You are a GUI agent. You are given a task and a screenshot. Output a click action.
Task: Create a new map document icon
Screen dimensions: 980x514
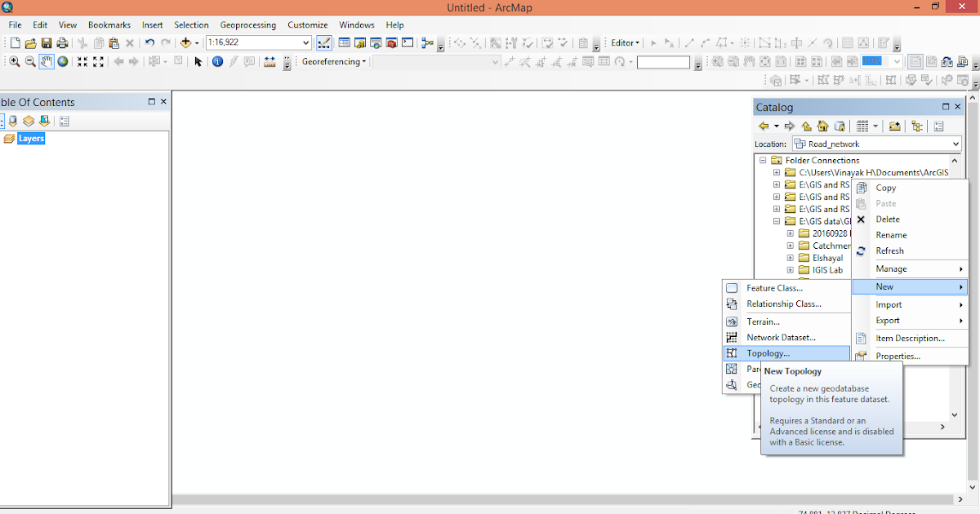coord(15,42)
